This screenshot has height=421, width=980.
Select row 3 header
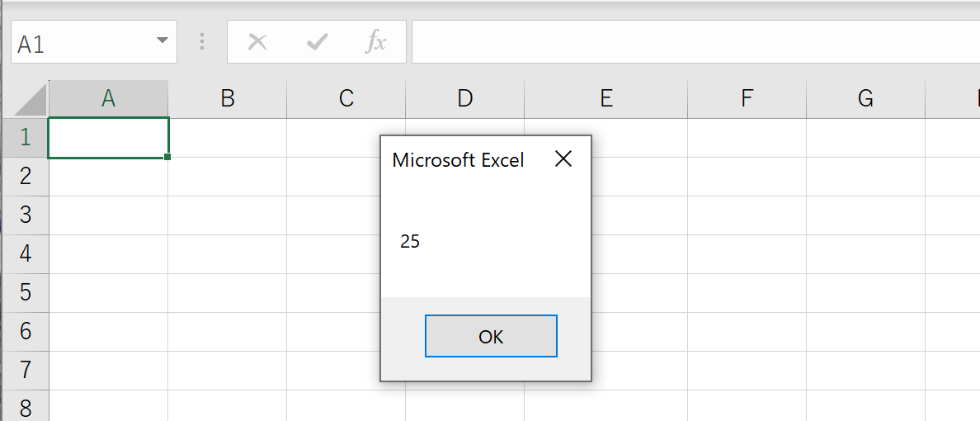pyautogui.click(x=25, y=215)
